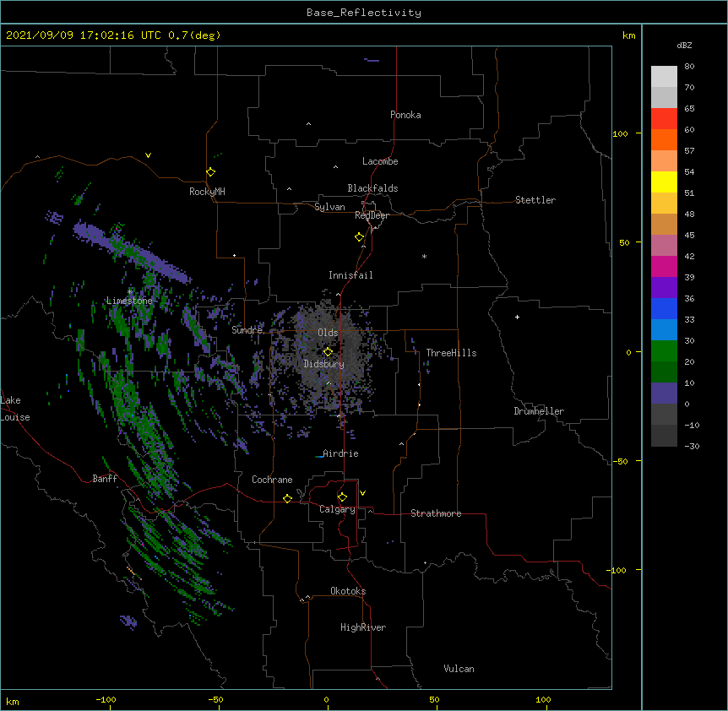
Task: Click the yellow diamond marker below Cochrane
Action: point(287,498)
